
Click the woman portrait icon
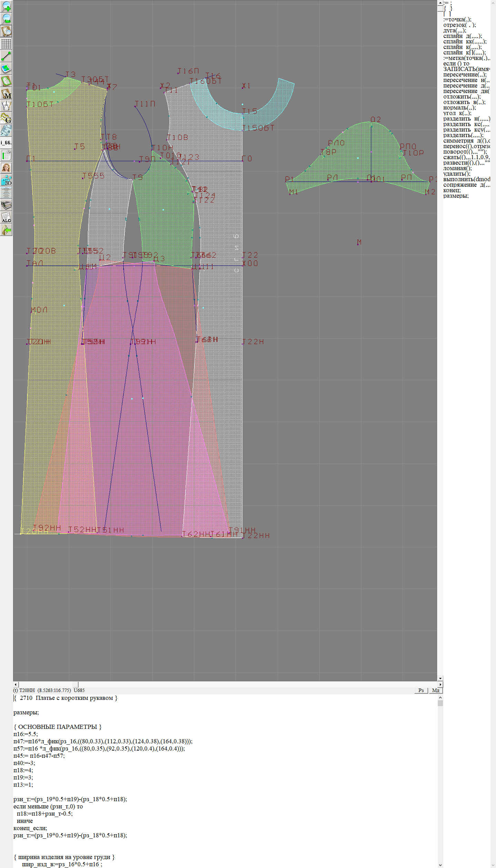pyautogui.click(x=6, y=168)
